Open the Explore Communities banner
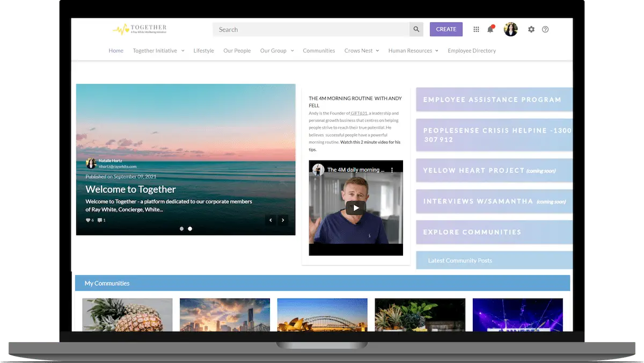 494,232
